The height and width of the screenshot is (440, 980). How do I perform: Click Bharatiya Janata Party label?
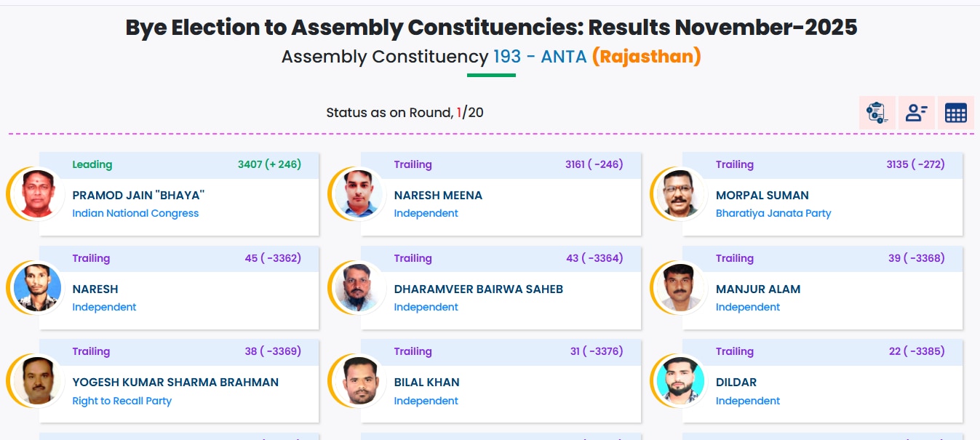[773, 213]
